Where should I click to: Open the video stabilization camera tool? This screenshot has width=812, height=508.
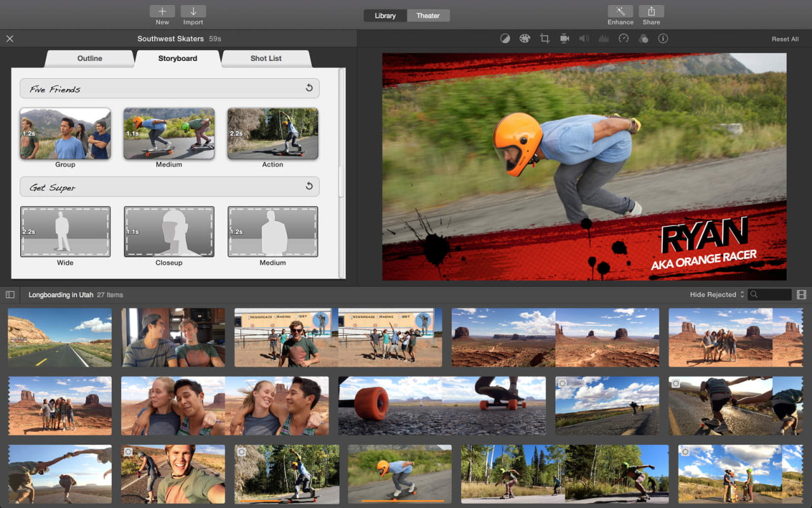tap(565, 39)
